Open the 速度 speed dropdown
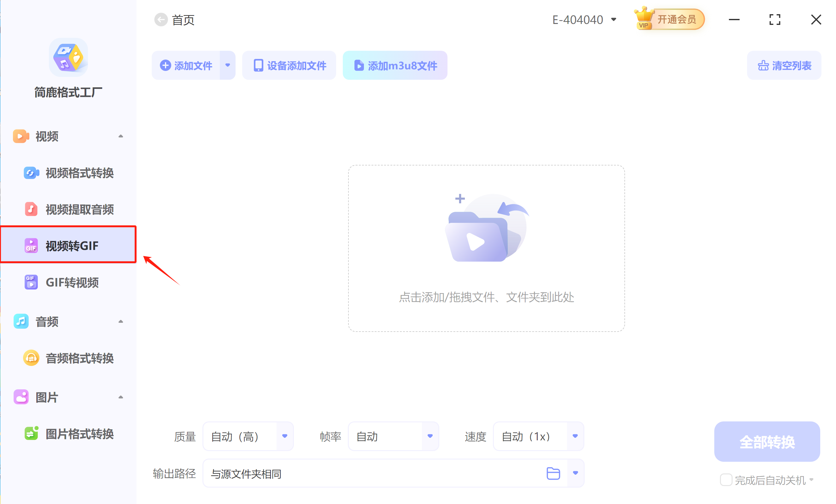836x504 pixels. [574, 437]
